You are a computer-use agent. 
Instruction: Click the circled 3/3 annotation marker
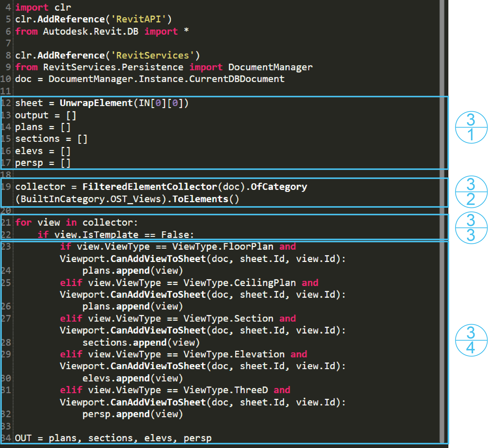click(471, 228)
